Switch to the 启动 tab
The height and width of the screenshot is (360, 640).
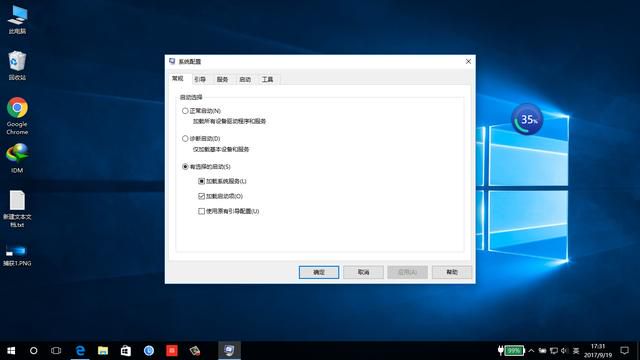click(x=245, y=80)
